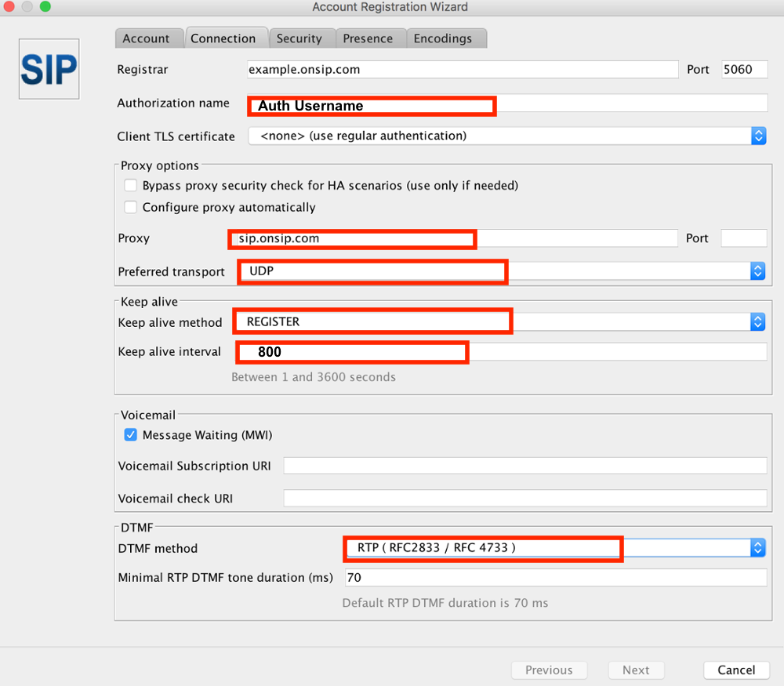Viewport: 784px width, 686px height.
Task: Click the Voicemail Subscription URI field
Action: click(525, 466)
